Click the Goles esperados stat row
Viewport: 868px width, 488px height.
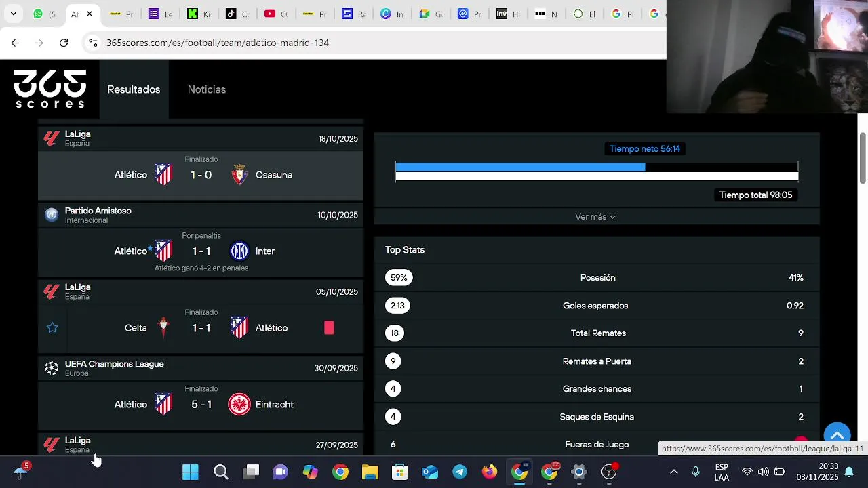point(597,306)
